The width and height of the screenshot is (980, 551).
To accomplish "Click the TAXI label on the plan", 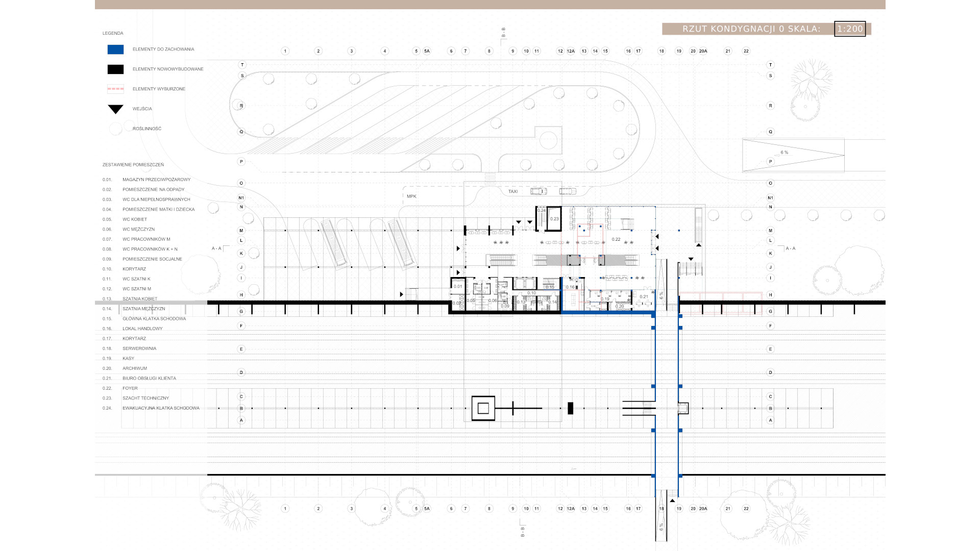I will click(x=513, y=192).
